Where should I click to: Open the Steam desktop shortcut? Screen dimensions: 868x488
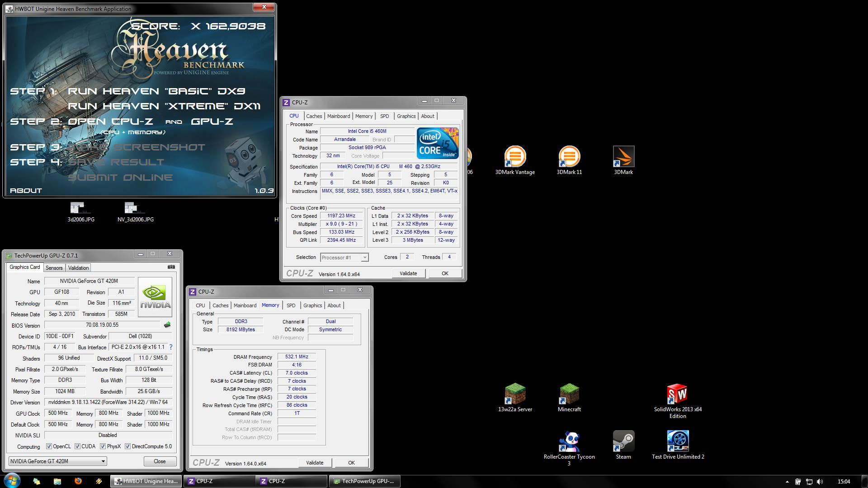coord(623,445)
